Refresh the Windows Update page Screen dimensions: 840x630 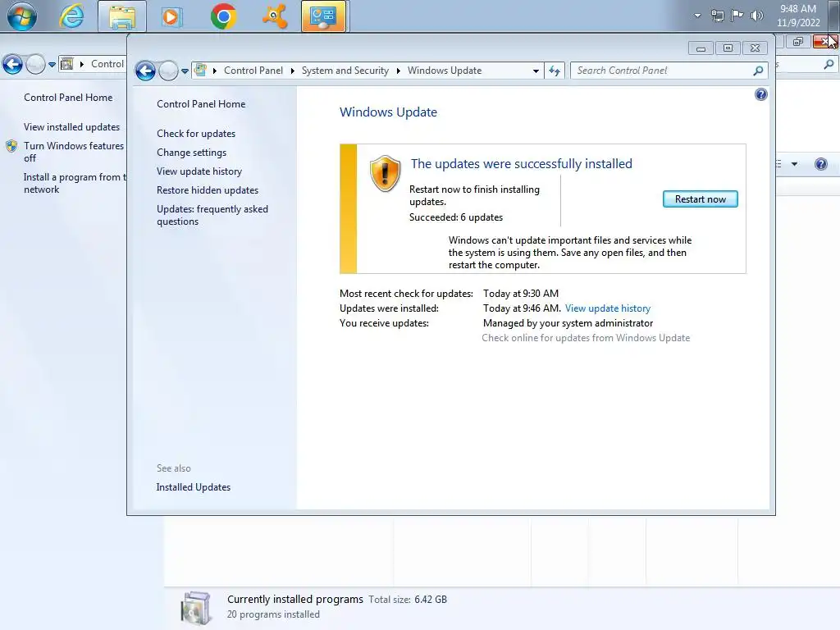point(555,71)
